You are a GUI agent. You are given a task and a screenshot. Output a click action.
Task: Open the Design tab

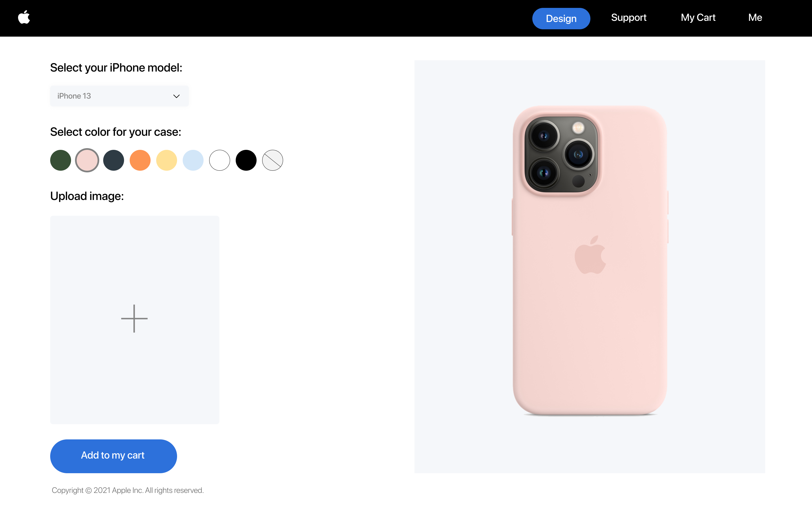[561, 18]
